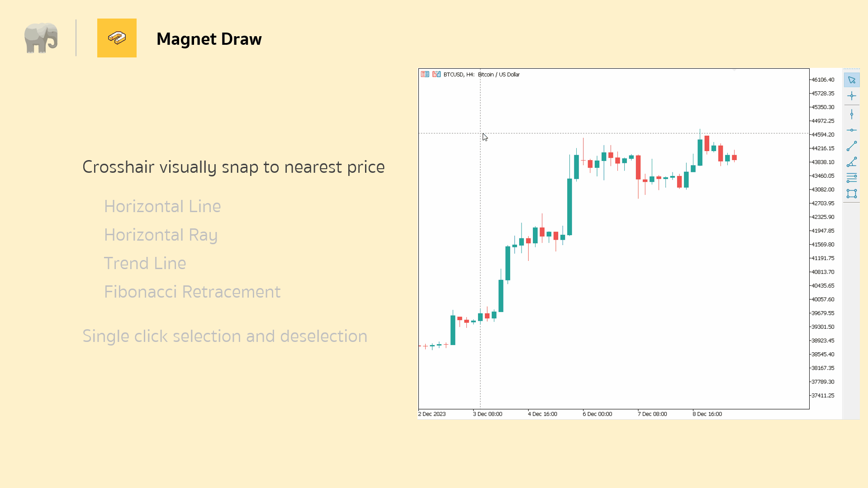Select the Fibonacci Retracement list item
Viewport: 868px width, 488px height.
(192, 292)
